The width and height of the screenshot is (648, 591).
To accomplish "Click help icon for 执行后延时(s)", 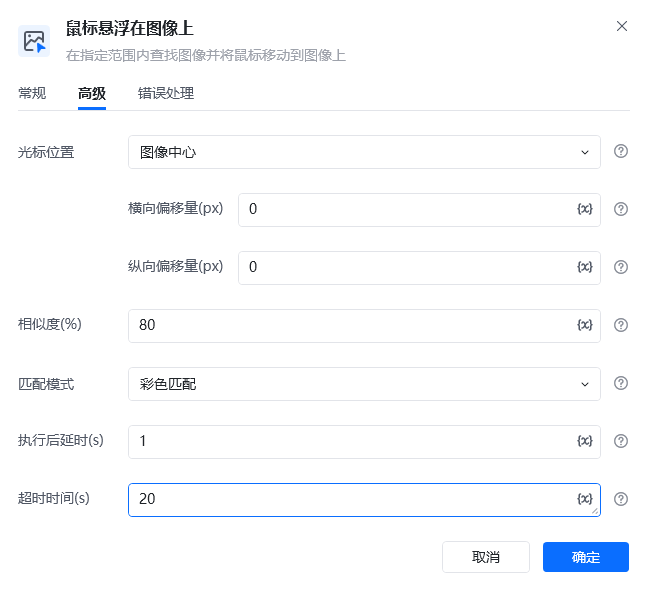I will (620, 441).
